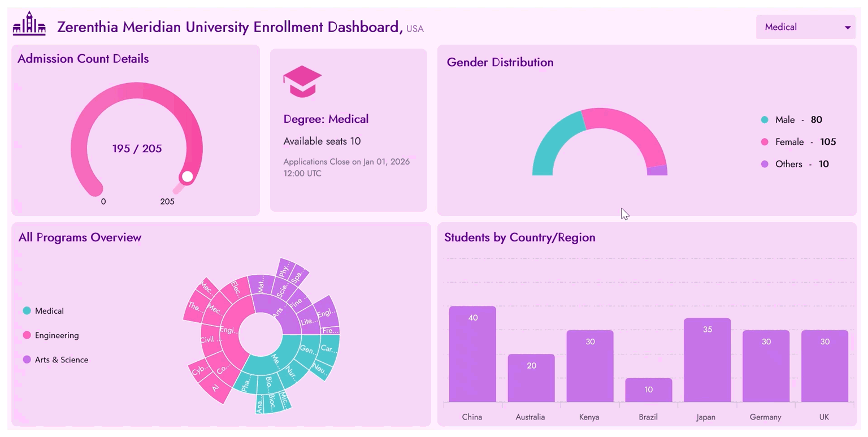The width and height of the screenshot is (868, 437).
Task: Click the pink graduation cap icon
Action: 302,81
